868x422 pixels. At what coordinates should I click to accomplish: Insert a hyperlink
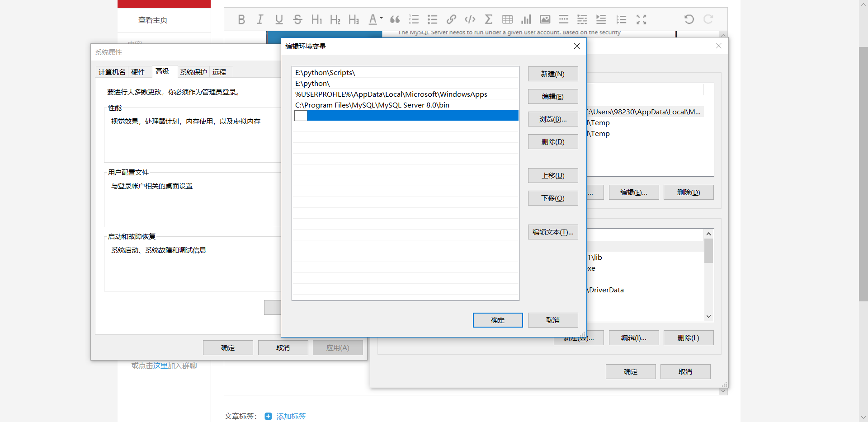tap(451, 19)
